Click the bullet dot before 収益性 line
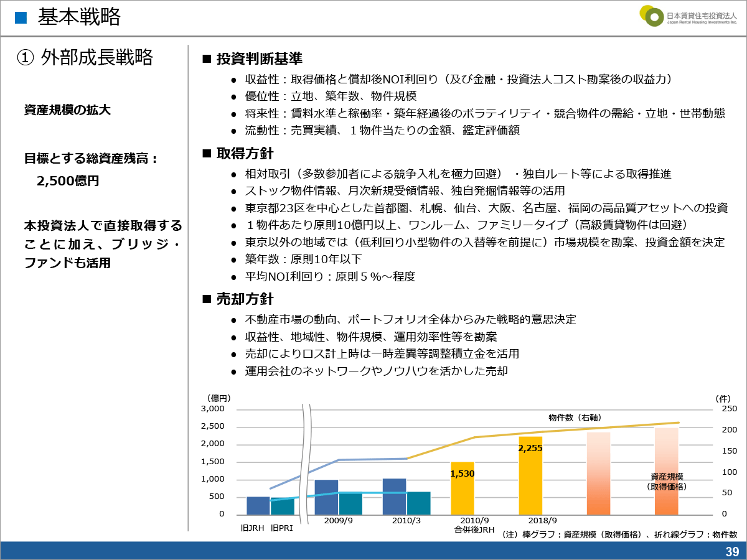The width and height of the screenshot is (747, 560). point(233,80)
